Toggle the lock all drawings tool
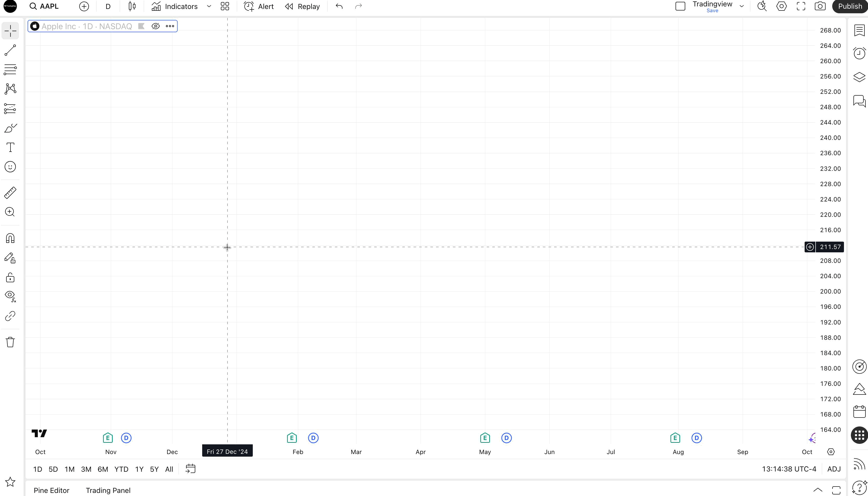Screen dimensions: 868x496 tap(10, 278)
